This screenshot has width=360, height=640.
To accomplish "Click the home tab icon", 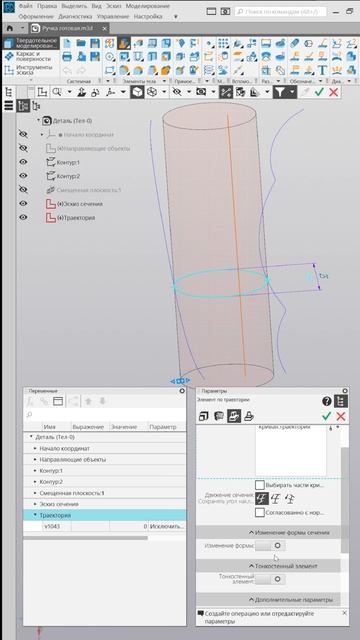I will 9,29.
